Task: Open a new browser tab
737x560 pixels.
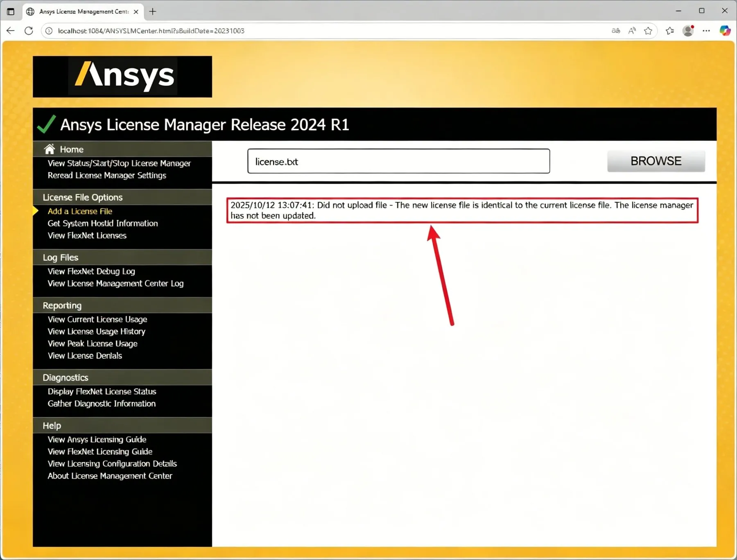Action: click(153, 11)
